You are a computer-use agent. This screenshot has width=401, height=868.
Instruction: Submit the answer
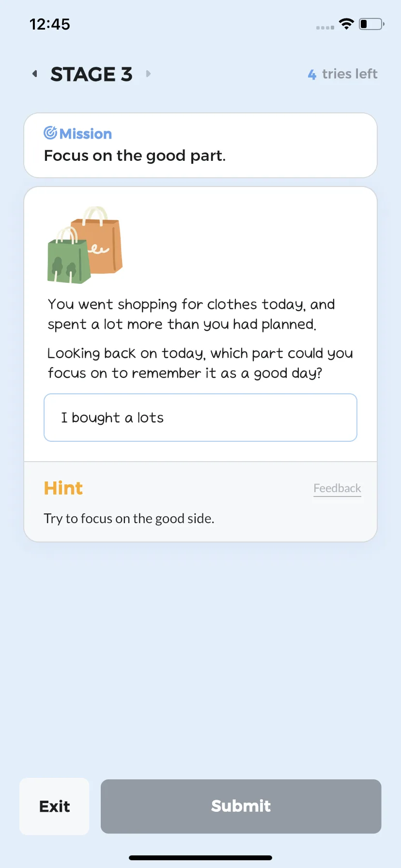point(241,806)
